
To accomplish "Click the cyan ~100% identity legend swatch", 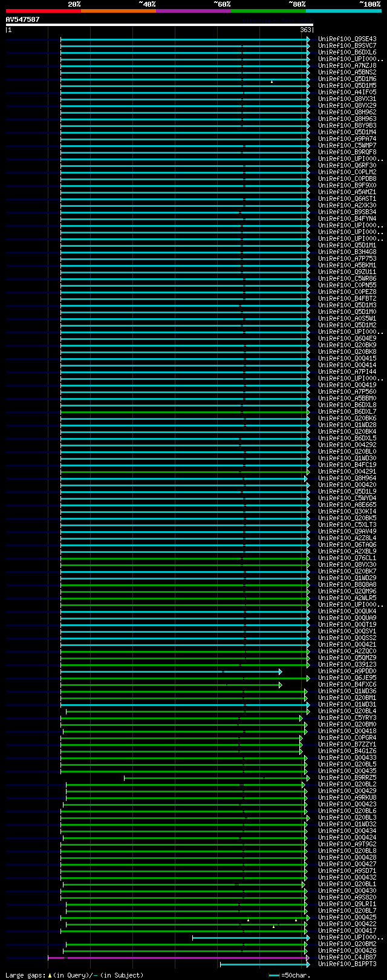I will click(x=343, y=11).
